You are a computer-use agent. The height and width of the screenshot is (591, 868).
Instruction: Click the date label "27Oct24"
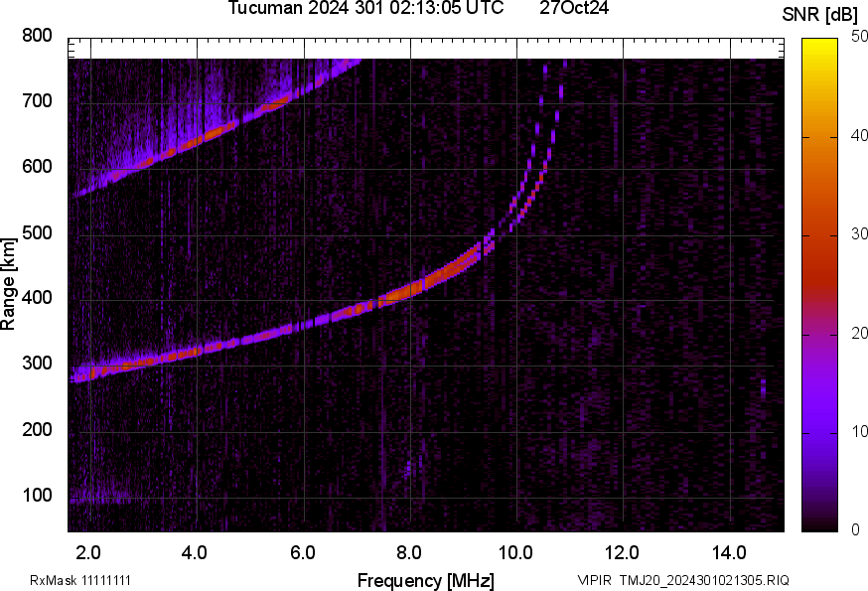[574, 8]
